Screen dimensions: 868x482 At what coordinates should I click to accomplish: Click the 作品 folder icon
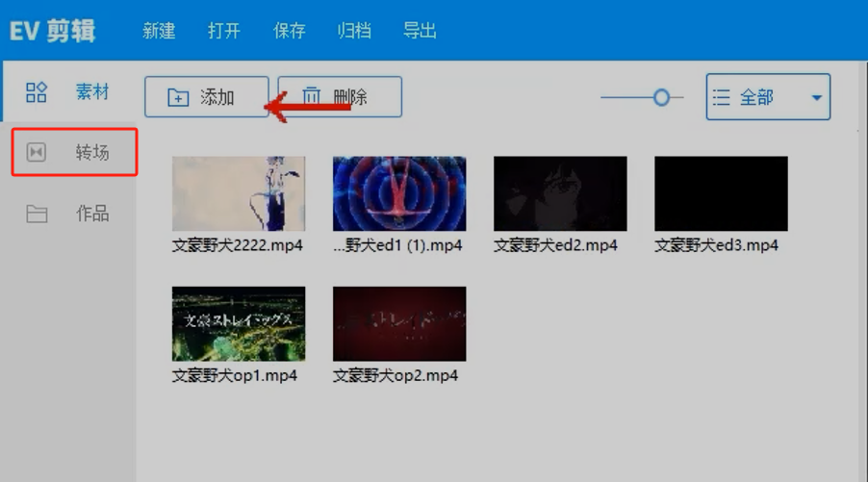pyautogui.click(x=37, y=214)
